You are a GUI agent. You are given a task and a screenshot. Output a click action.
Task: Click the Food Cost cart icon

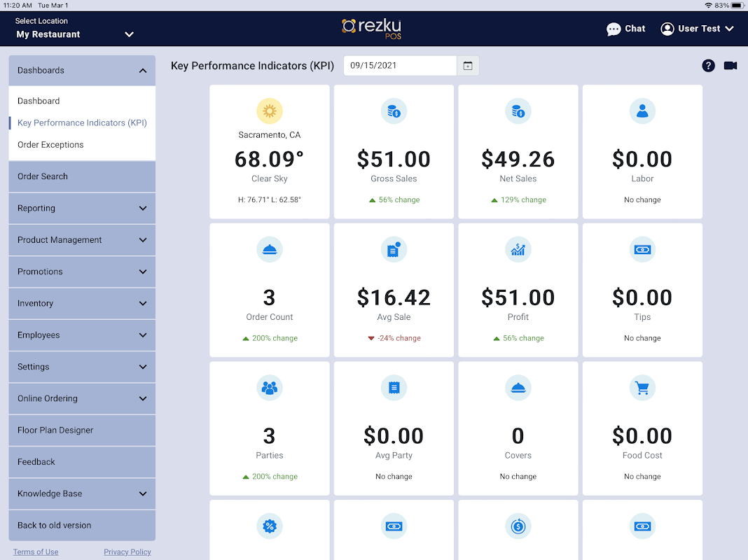click(642, 388)
